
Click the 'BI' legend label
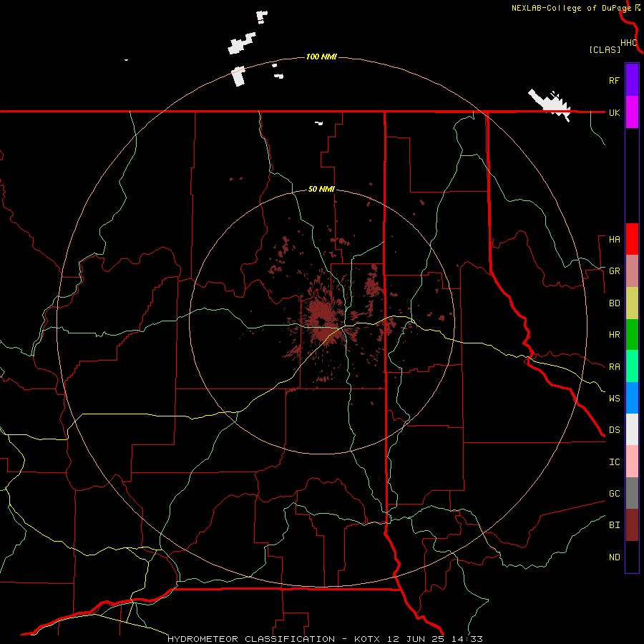pos(614,525)
